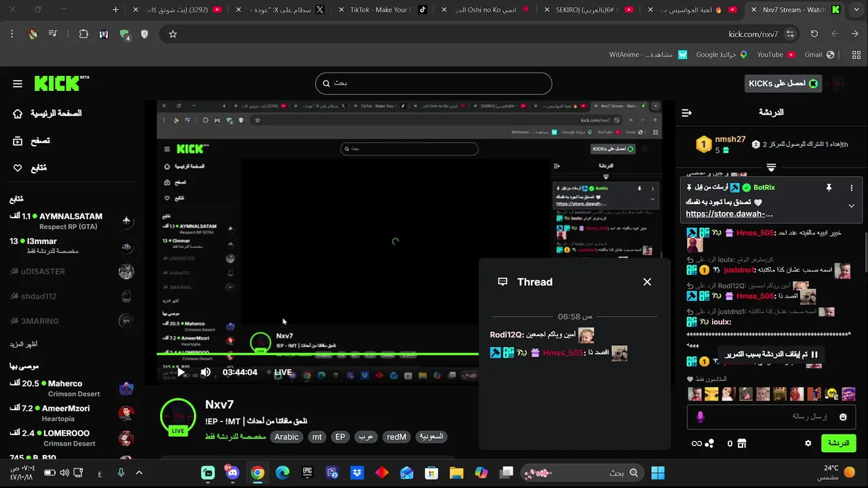Image resolution: width=868 pixels, height=488 pixels.
Task: Open Chrome extensions puzzle icon
Action: [83, 34]
